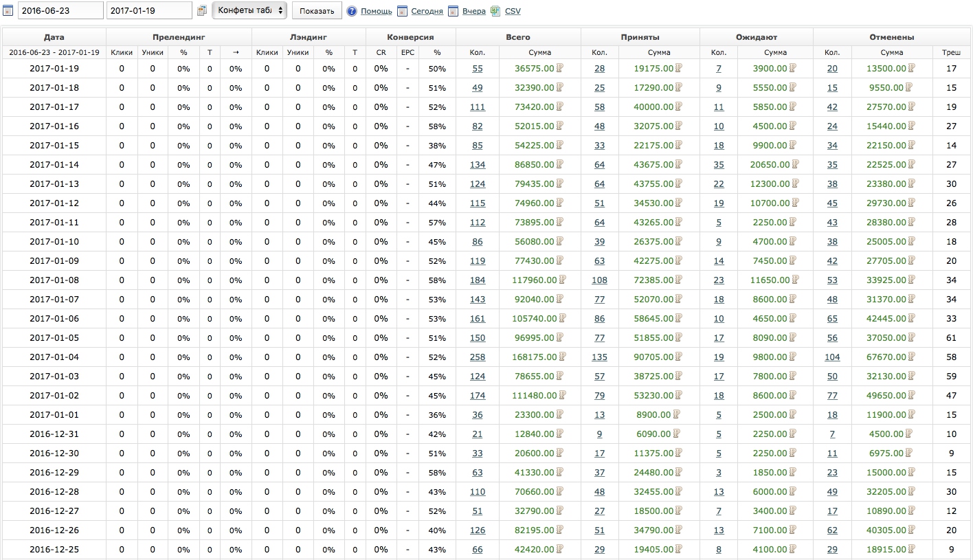Select the Сегодня link
Image resolution: width=973 pixels, height=560 pixels.
[x=427, y=11]
